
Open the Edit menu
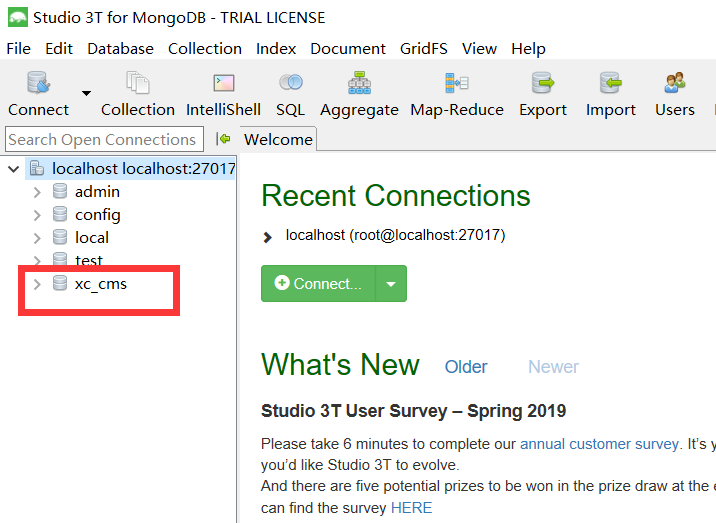[59, 48]
